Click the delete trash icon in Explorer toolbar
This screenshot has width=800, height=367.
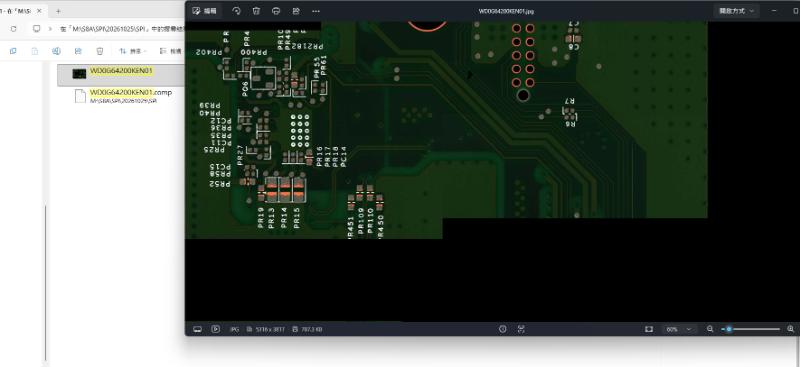click(100, 51)
